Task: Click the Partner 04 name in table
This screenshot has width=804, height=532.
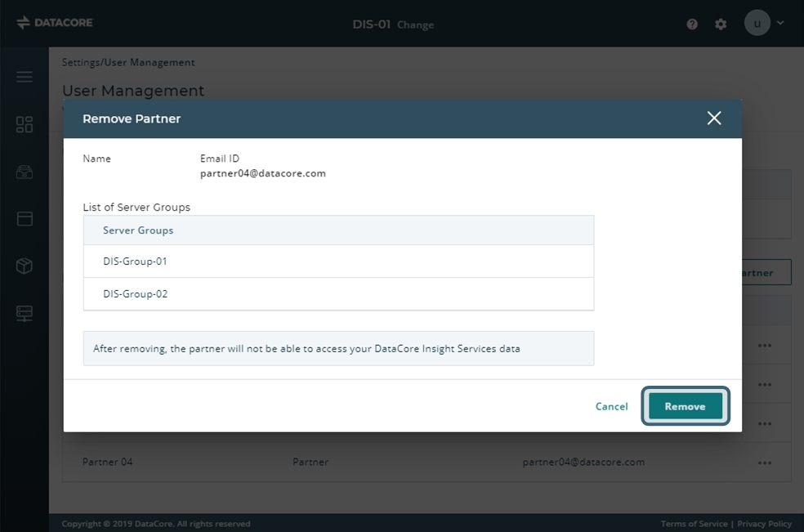Action: tap(107, 462)
